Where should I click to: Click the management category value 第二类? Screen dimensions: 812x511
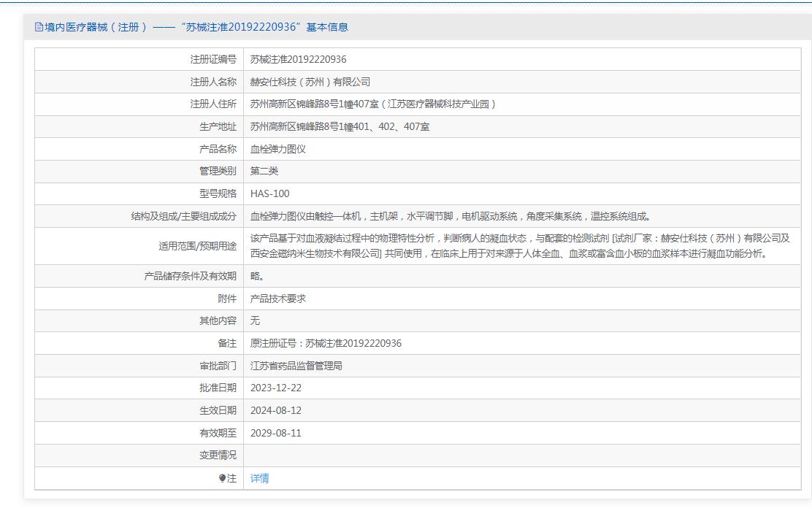264,171
